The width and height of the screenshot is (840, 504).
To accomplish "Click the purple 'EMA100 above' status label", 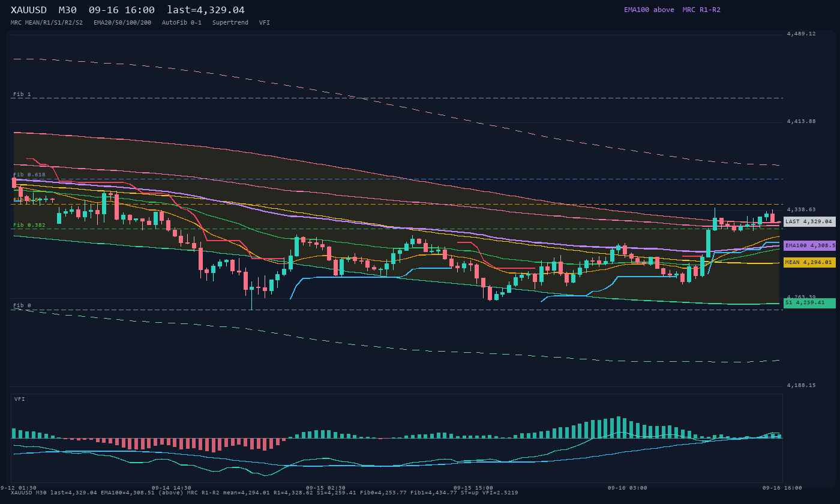I will [649, 10].
